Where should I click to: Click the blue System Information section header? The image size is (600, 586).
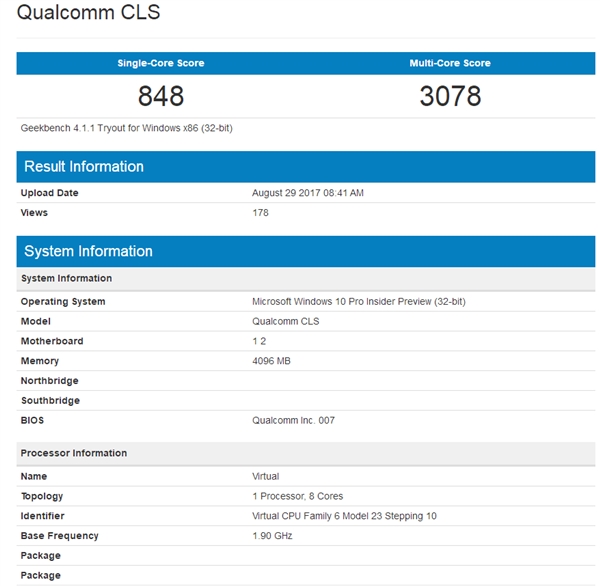(x=88, y=251)
